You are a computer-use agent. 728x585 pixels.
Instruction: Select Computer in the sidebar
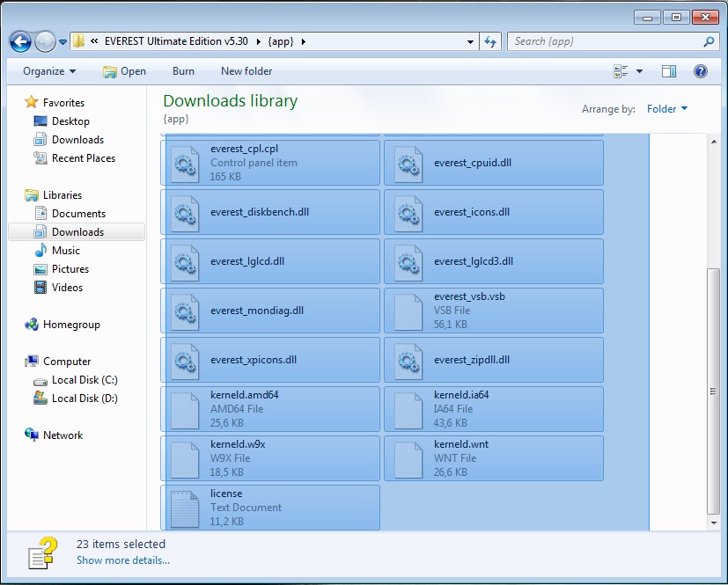click(x=67, y=362)
